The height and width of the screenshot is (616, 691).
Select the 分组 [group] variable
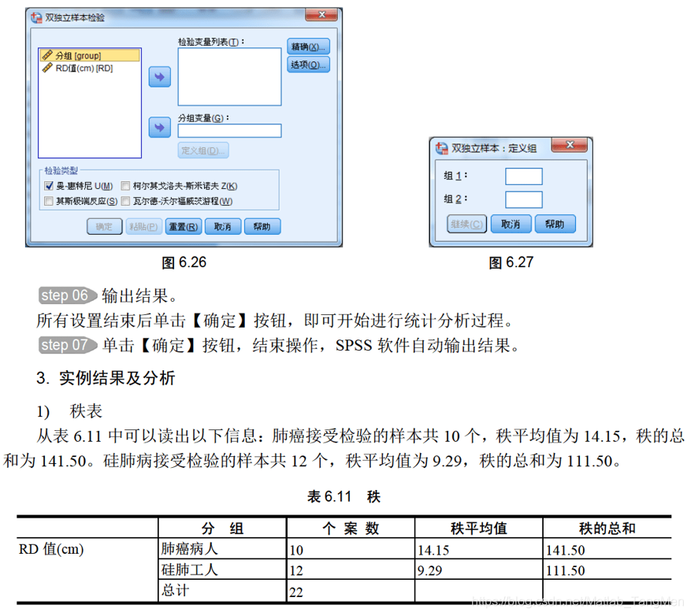click(x=90, y=55)
